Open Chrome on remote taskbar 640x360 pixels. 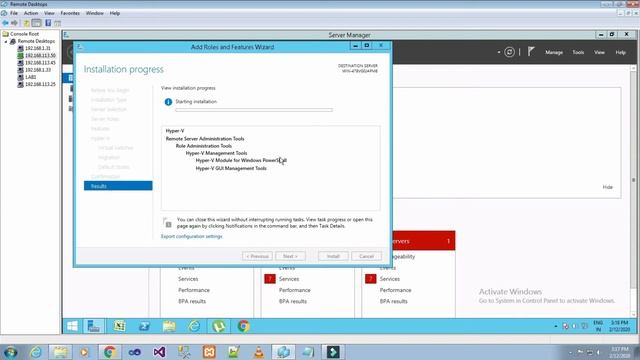tap(244, 326)
